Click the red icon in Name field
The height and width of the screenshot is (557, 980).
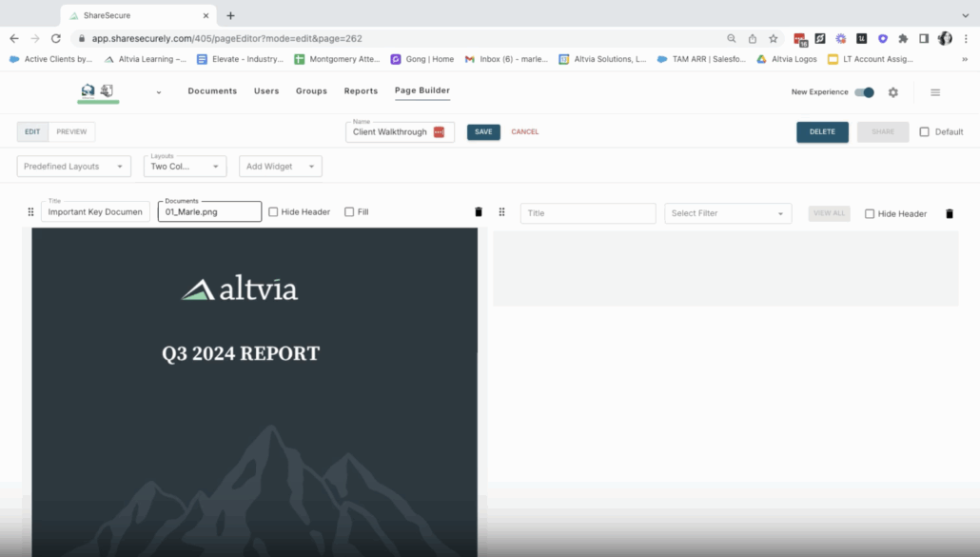(439, 132)
